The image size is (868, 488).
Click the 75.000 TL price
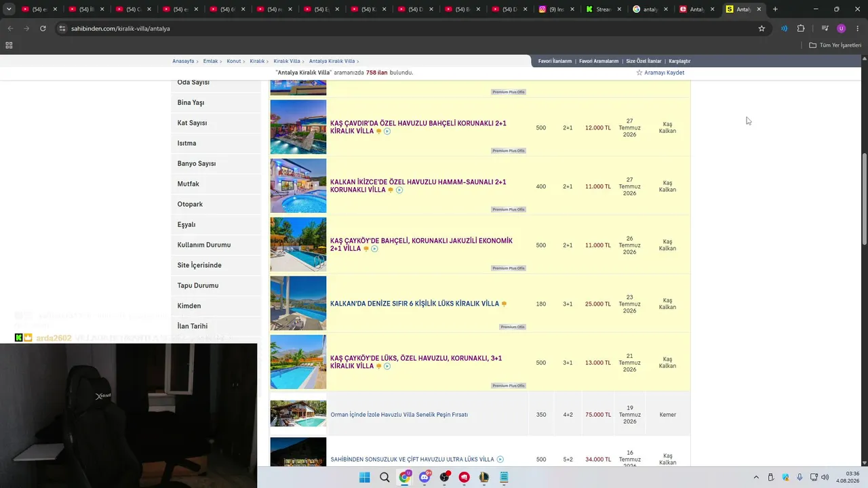click(598, 415)
